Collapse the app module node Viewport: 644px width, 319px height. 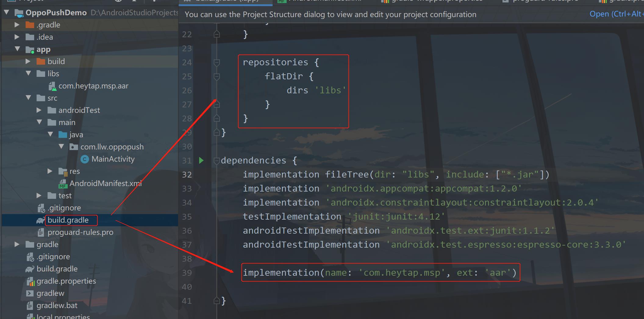[17, 49]
